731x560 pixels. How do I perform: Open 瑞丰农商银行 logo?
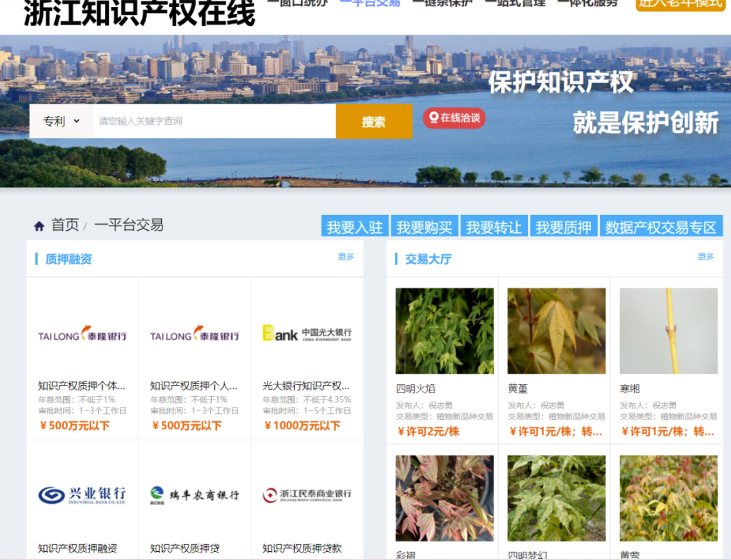click(194, 495)
